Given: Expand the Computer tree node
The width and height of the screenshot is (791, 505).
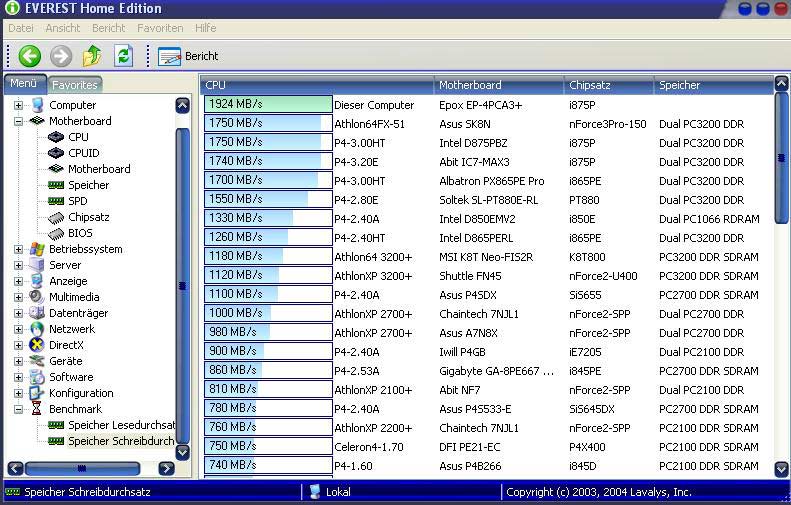Looking at the screenshot, I should (18, 105).
